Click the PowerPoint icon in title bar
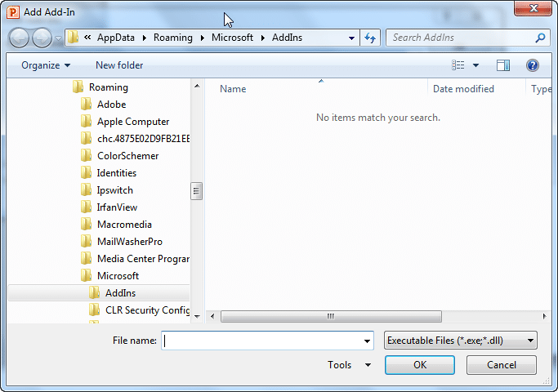 pos(13,12)
